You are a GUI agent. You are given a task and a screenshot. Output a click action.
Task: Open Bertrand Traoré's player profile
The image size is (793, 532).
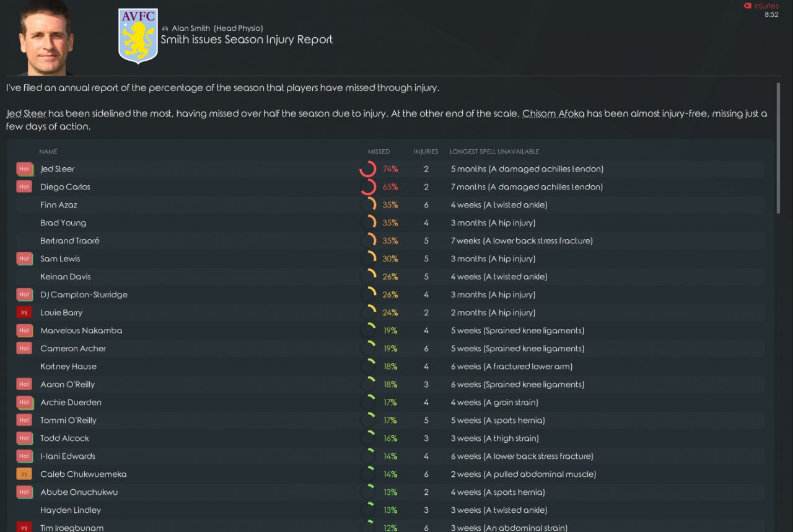69,241
